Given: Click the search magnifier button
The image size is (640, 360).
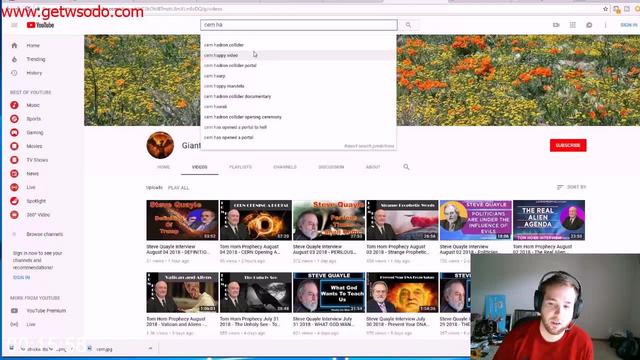Looking at the screenshot, I should coord(408,25).
